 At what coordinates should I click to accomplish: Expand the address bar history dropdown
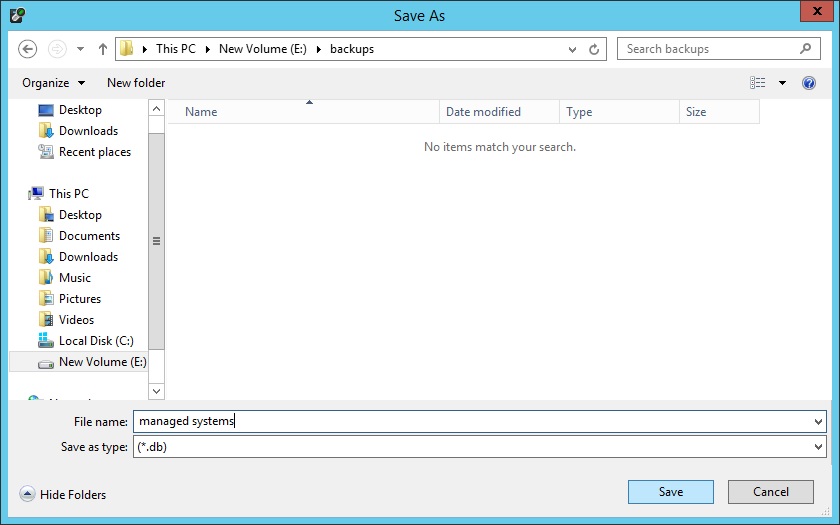point(572,49)
